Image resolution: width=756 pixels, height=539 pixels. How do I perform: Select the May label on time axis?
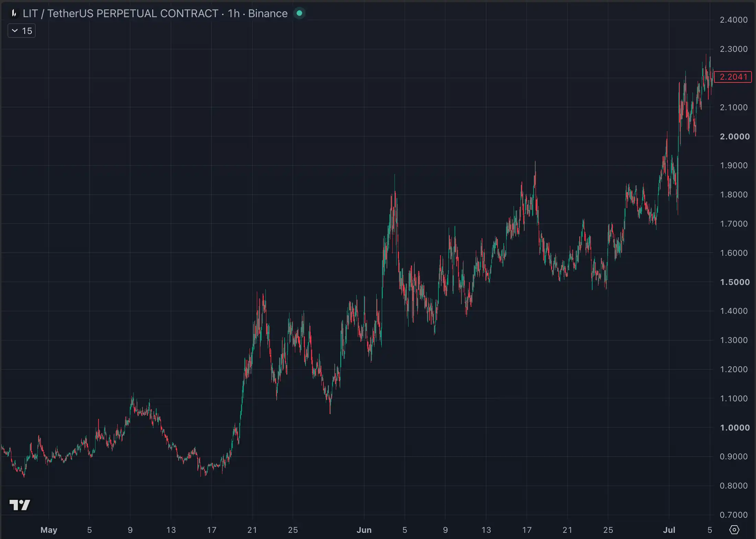click(x=49, y=530)
